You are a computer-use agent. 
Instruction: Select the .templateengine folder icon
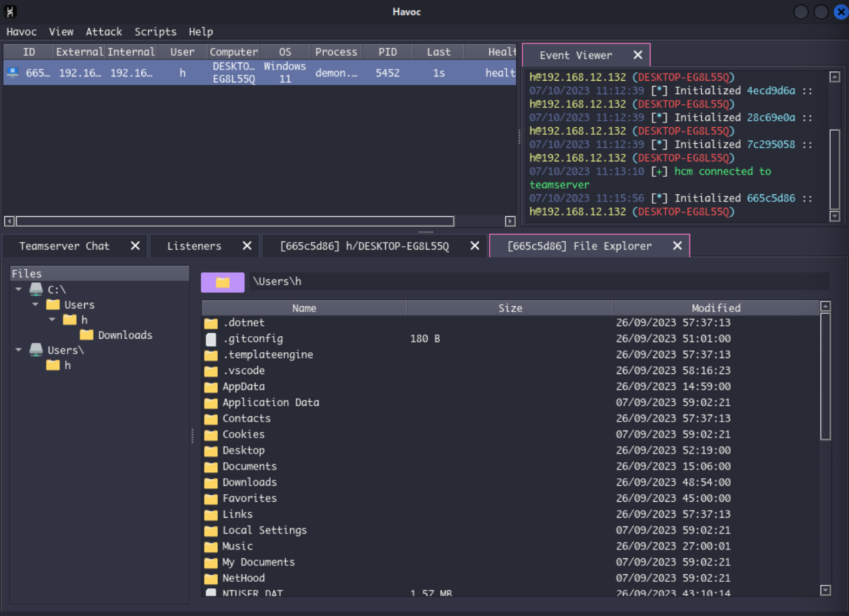tap(211, 355)
